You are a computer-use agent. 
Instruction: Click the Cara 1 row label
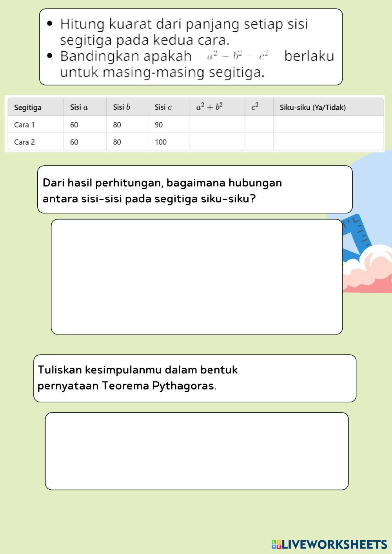click(x=24, y=125)
